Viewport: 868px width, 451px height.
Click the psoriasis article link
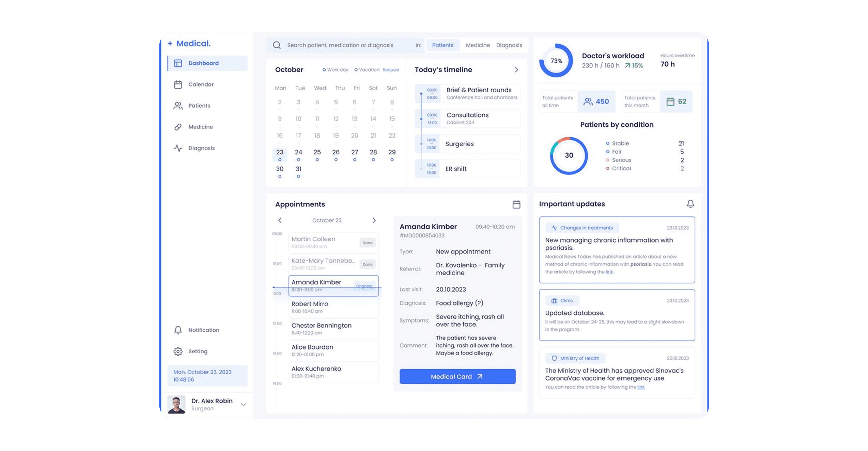[609, 272]
